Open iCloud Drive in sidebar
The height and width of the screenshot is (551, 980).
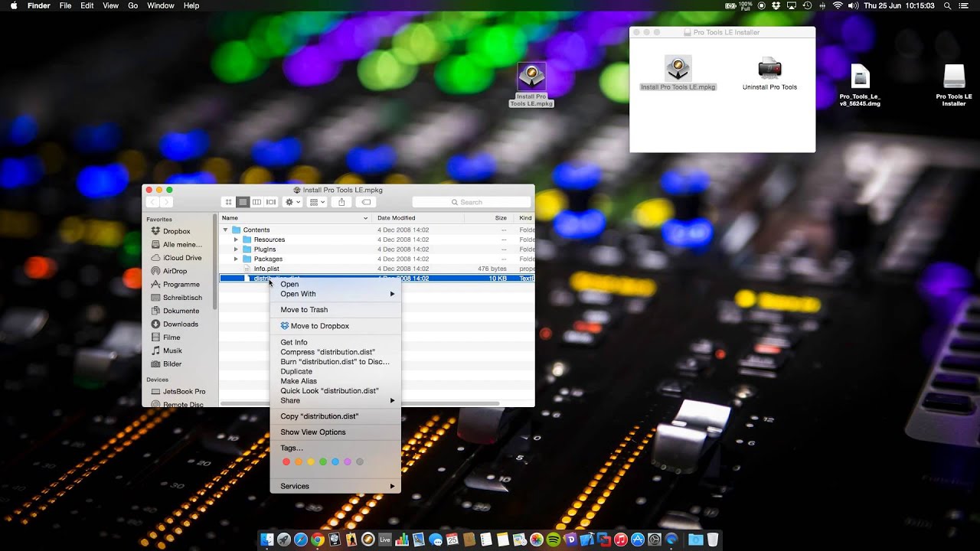176,258
